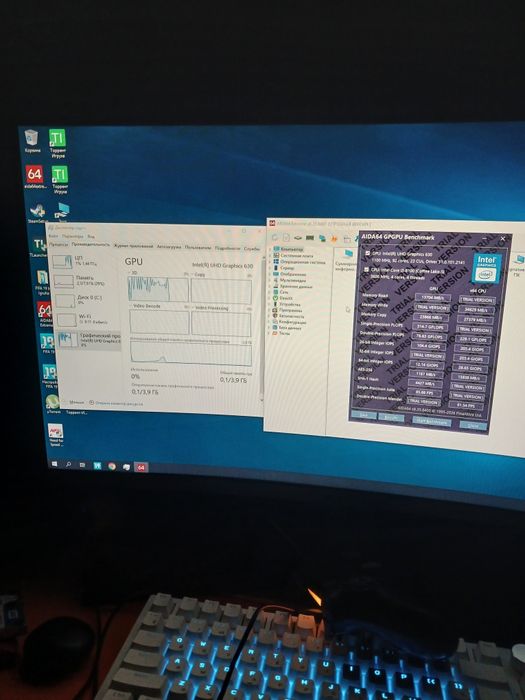Image resolution: width=525 pixels, height=700 pixels.
Task: Click Task Manager vertical scrollbar
Action: 261,328
